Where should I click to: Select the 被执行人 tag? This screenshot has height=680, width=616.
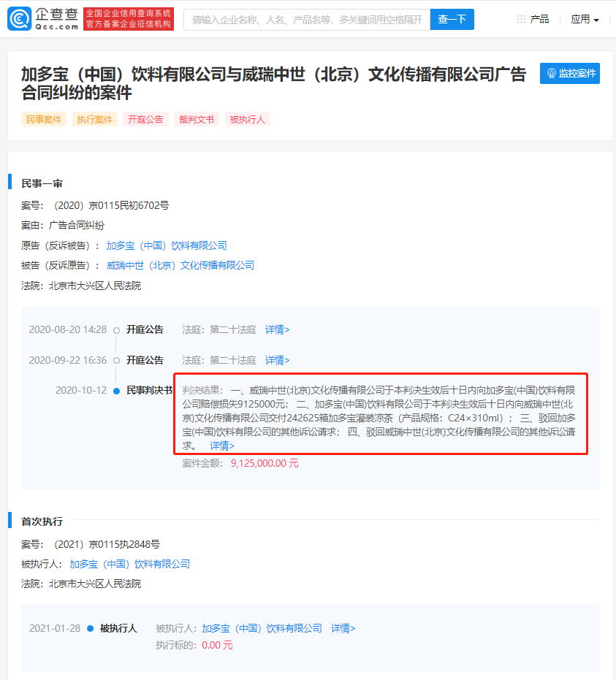click(x=248, y=120)
